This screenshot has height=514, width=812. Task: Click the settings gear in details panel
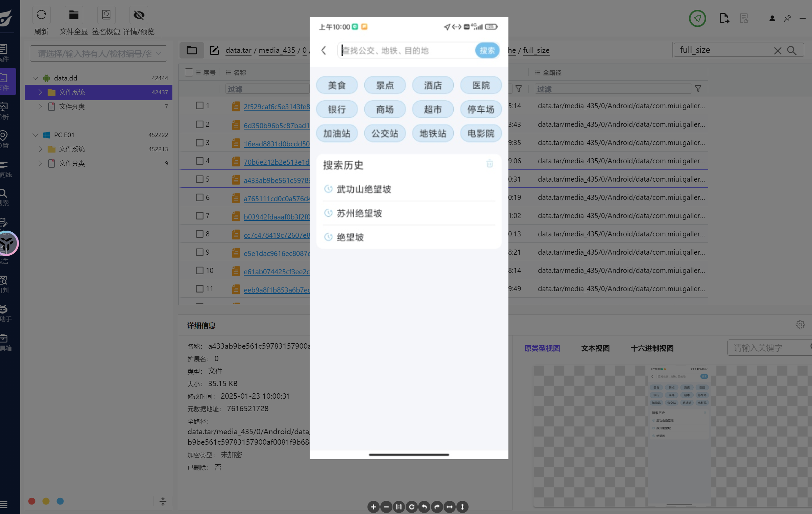click(800, 325)
